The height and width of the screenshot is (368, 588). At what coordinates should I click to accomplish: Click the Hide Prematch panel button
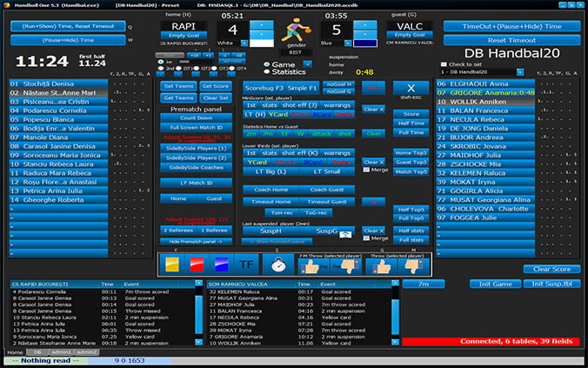196,242
